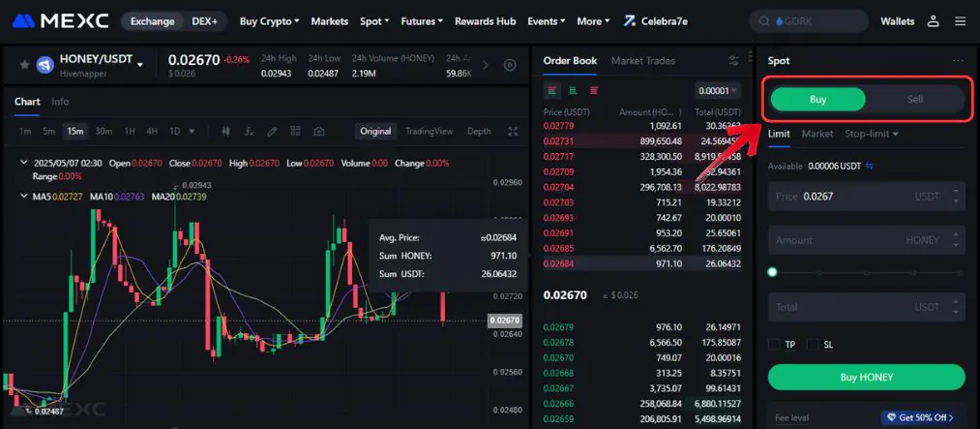The width and height of the screenshot is (980, 429).
Task: Open the More dropdown
Action: point(593,21)
